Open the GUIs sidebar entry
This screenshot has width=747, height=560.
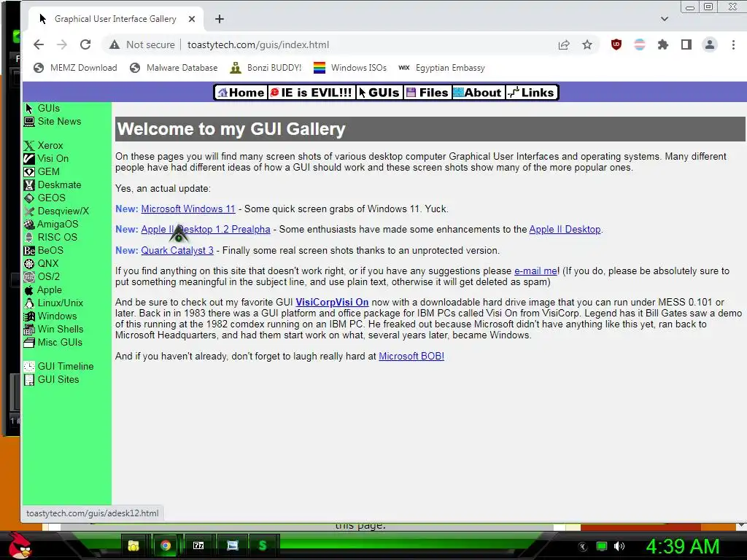tap(42, 108)
